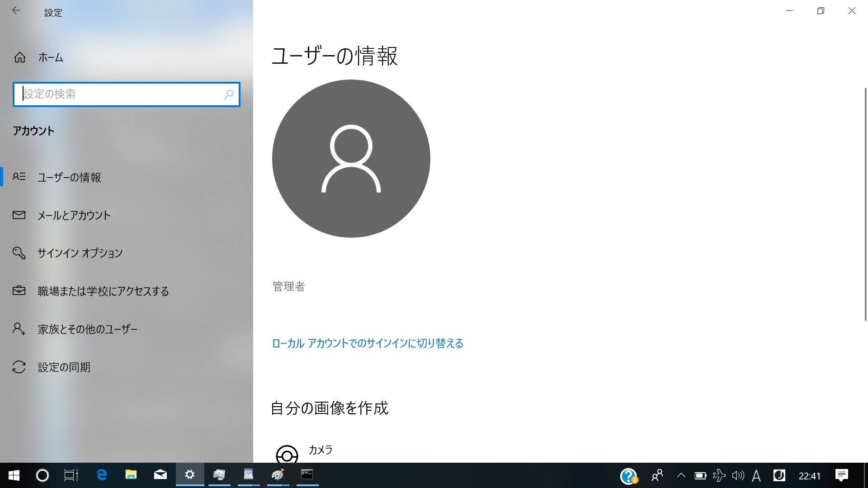The height and width of the screenshot is (488, 868).
Task: Click the back arrow in Settings
Action: click(x=16, y=10)
